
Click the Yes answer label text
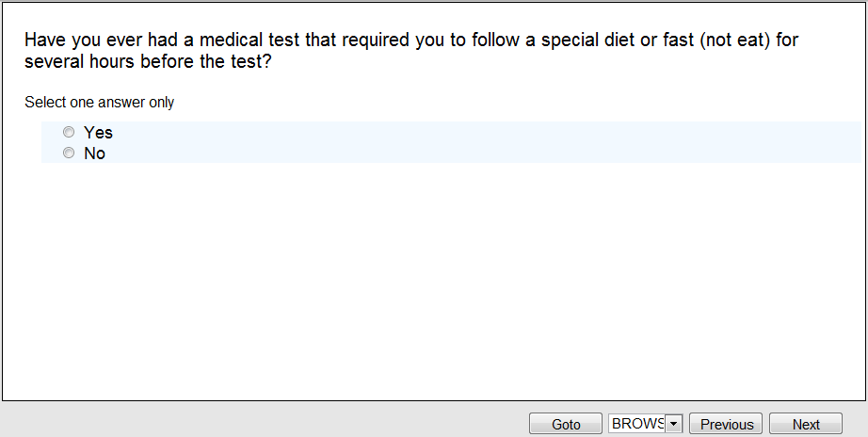coord(98,133)
